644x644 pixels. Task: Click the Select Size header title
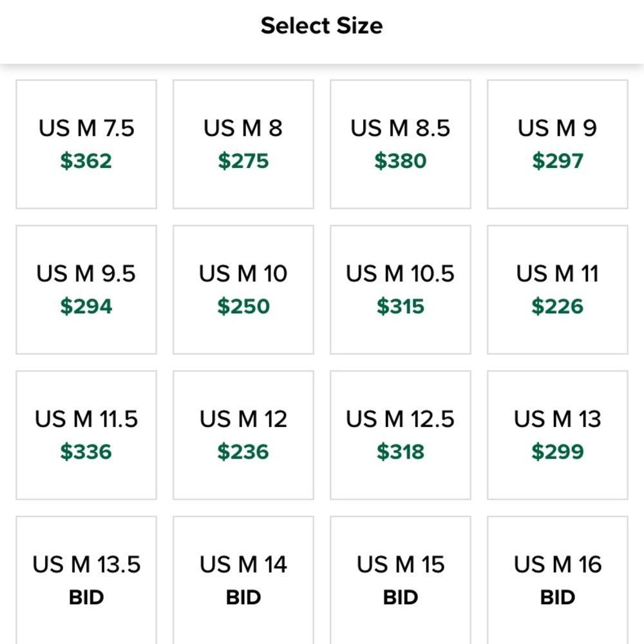tap(322, 26)
